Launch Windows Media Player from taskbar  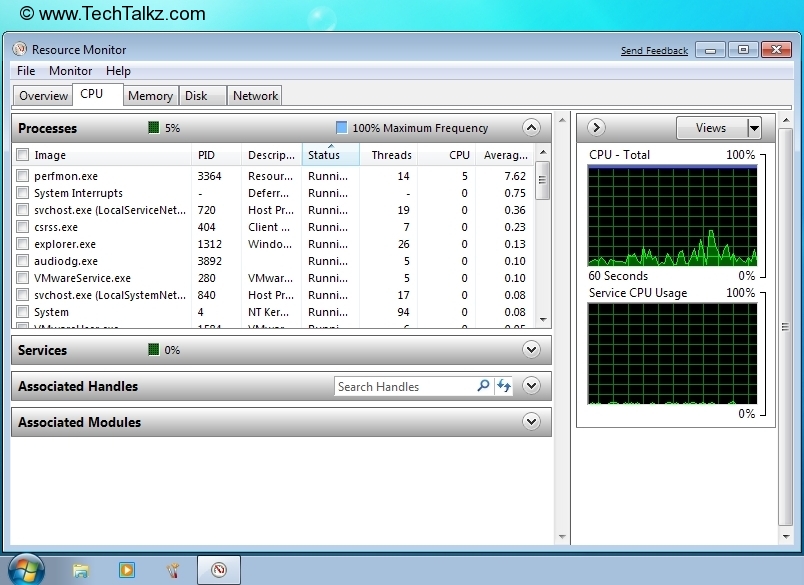tap(127, 570)
